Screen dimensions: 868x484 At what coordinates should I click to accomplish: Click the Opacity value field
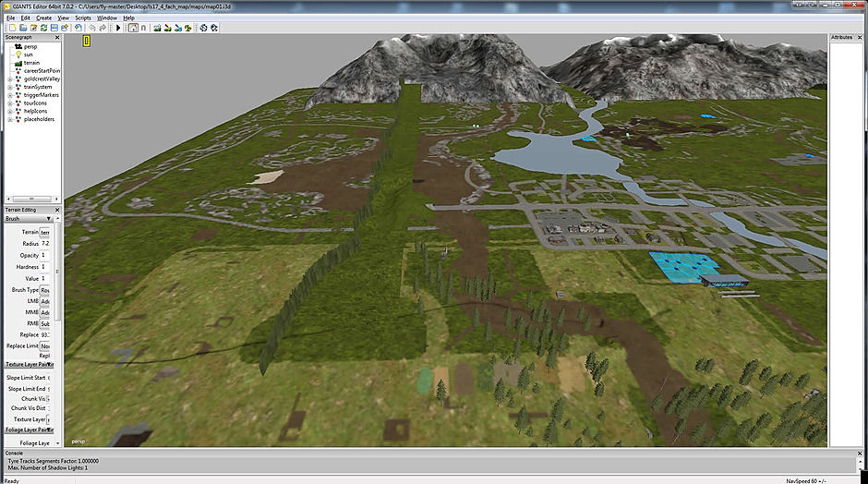[45, 255]
